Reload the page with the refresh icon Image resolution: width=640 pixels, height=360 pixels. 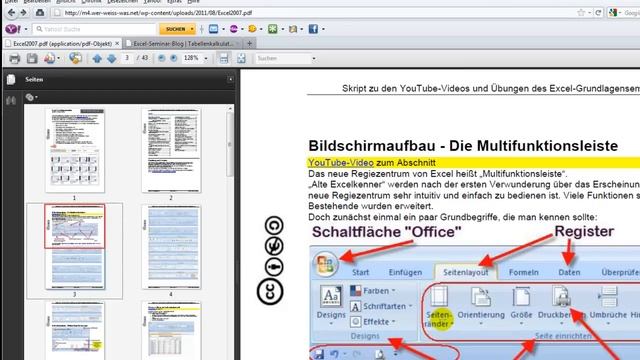point(598,13)
